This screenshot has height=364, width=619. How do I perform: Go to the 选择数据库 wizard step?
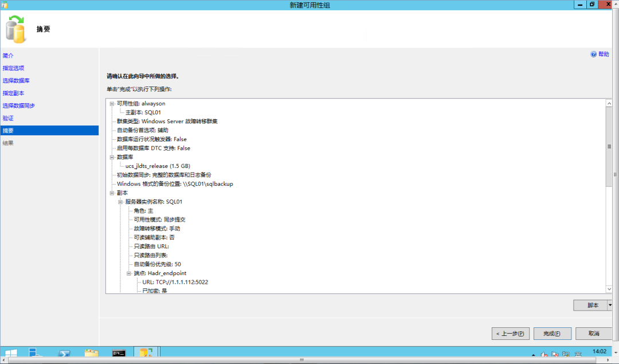pyautogui.click(x=16, y=80)
